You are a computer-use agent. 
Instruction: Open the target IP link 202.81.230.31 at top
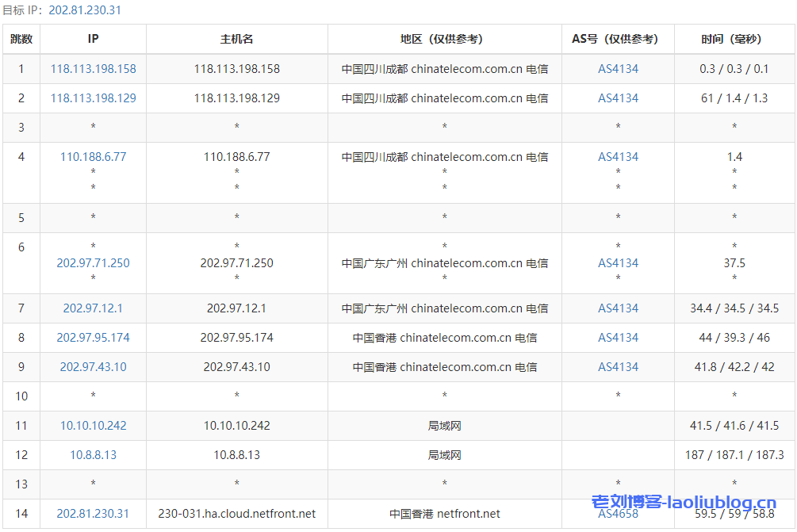coord(82,10)
